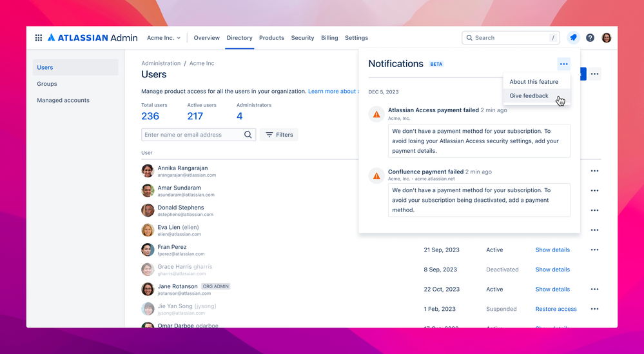644x354 pixels.
Task: Click Show details for Jane Rotanson
Action: [552, 289]
